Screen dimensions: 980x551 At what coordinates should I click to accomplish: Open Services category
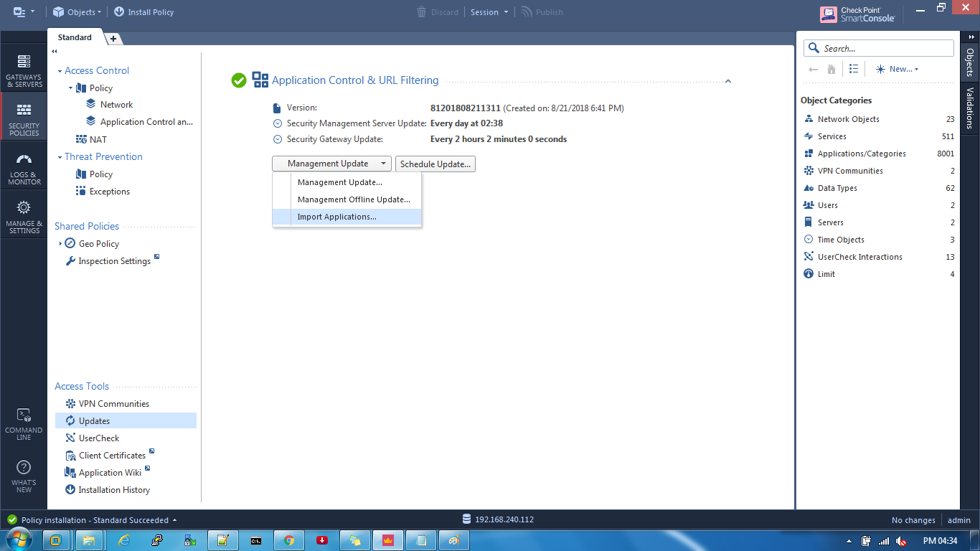click(878, 136)
